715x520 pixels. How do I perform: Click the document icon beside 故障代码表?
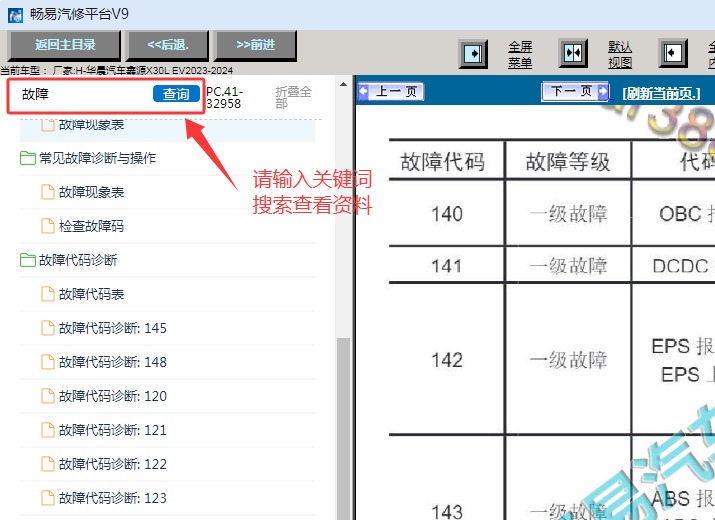(x=48, y=294)
